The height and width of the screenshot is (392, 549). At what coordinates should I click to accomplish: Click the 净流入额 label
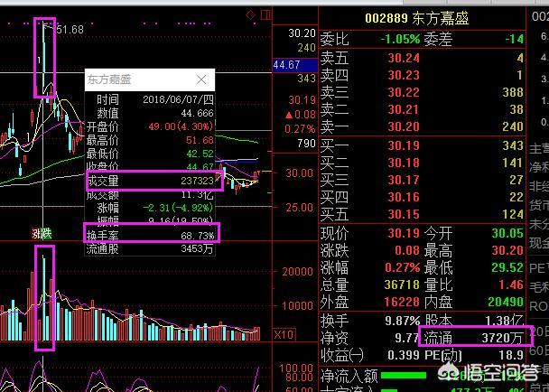click(349, 377)
